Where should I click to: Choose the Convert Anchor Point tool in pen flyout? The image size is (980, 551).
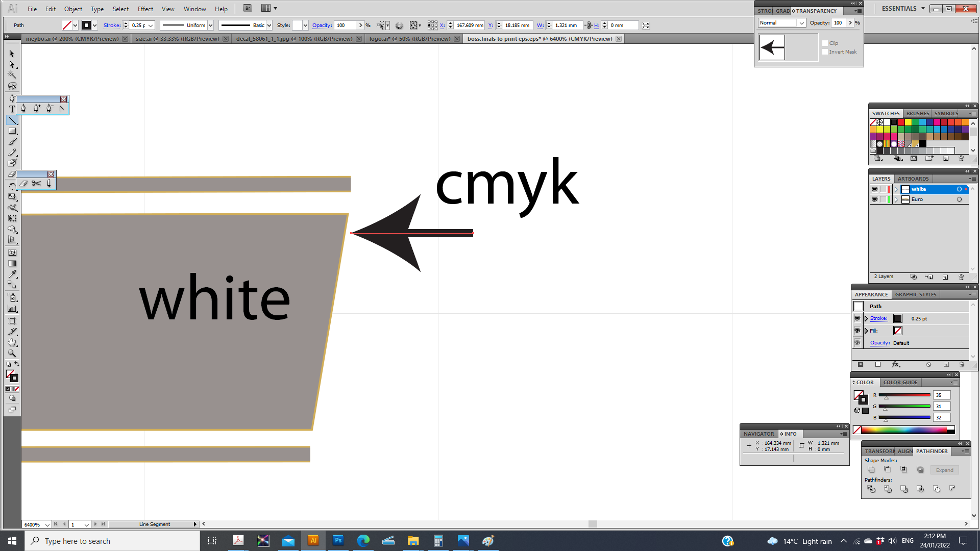pos(62,108)
